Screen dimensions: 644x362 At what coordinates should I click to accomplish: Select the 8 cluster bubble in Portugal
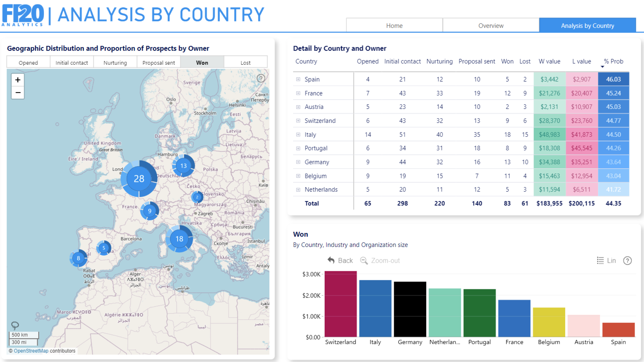[x=78, y=258]
